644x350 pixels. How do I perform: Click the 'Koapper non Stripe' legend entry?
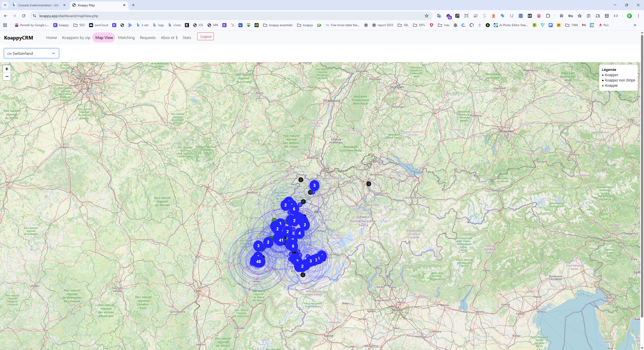pyautogui.click(x=619, y=80)
